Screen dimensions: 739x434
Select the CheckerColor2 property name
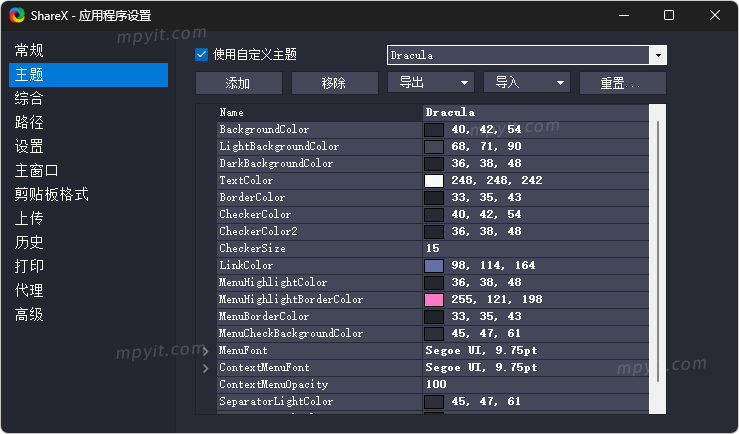(x=258, y=231)
